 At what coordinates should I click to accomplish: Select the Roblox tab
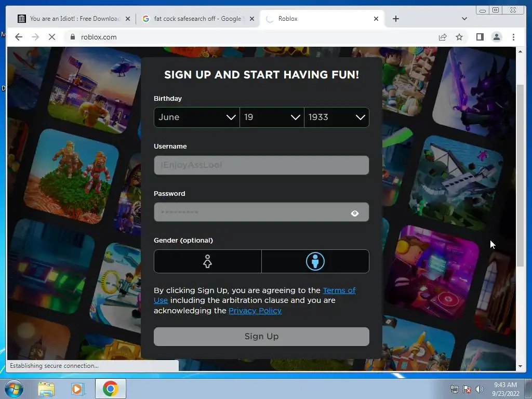point(322,19)
